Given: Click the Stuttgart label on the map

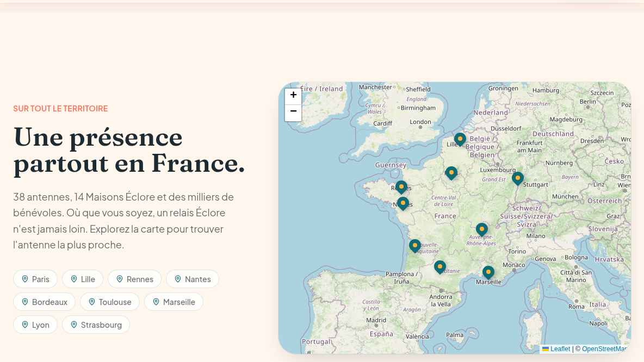Looking at the screenshot, I should (x=536, y=185).
